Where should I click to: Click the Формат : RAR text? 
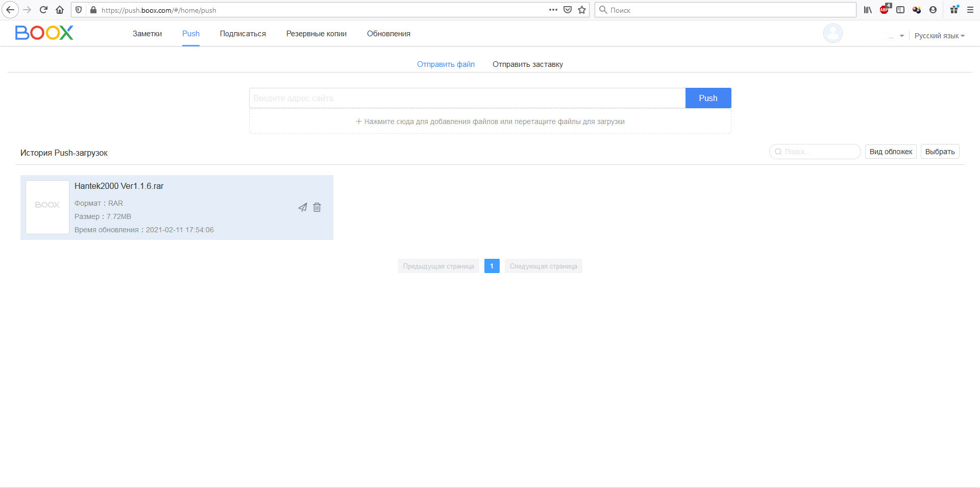click(99, 203)
